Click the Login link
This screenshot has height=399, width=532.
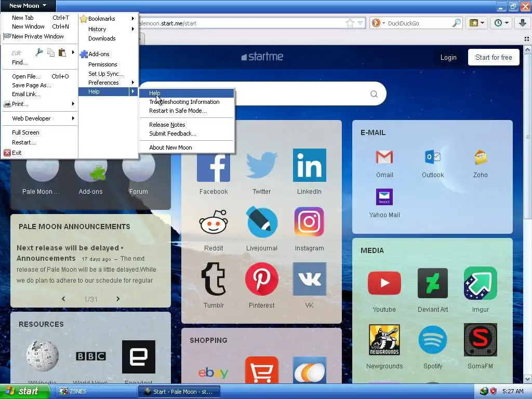point(448,57)
